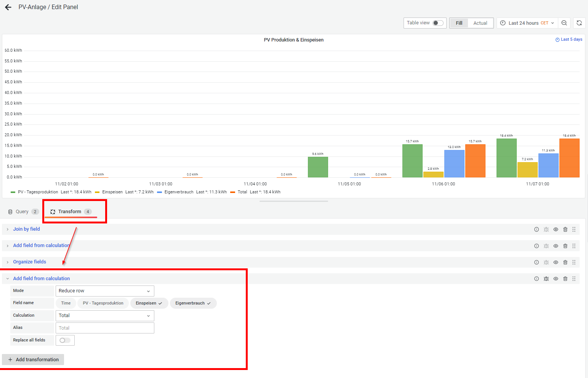Go back using the arrow beside PV-Anlage
This screenshot has width=588, height=378.
click(8, 7)
